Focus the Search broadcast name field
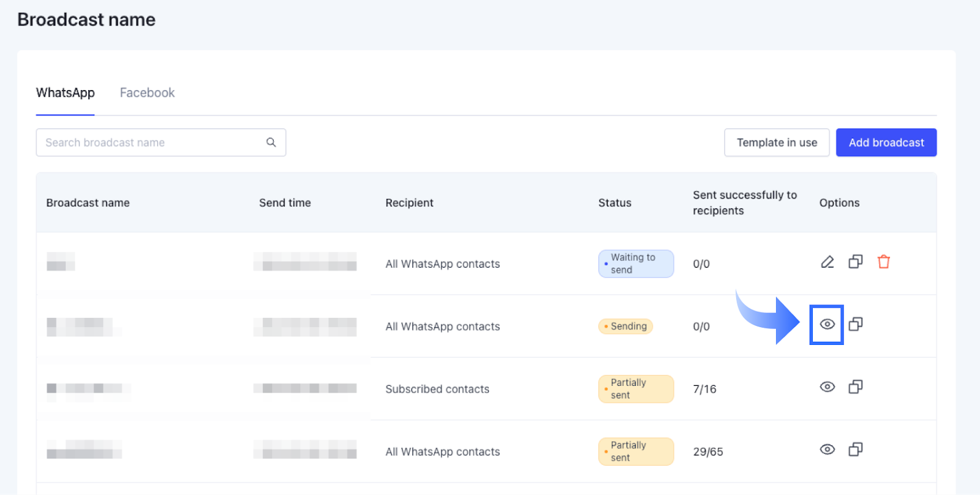Viewport: 980px width, 495px height. pyautogui.click(x=150, y=143)
